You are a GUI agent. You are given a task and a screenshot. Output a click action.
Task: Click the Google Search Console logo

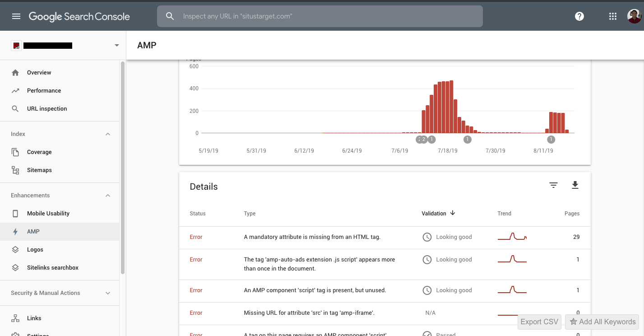79,17
